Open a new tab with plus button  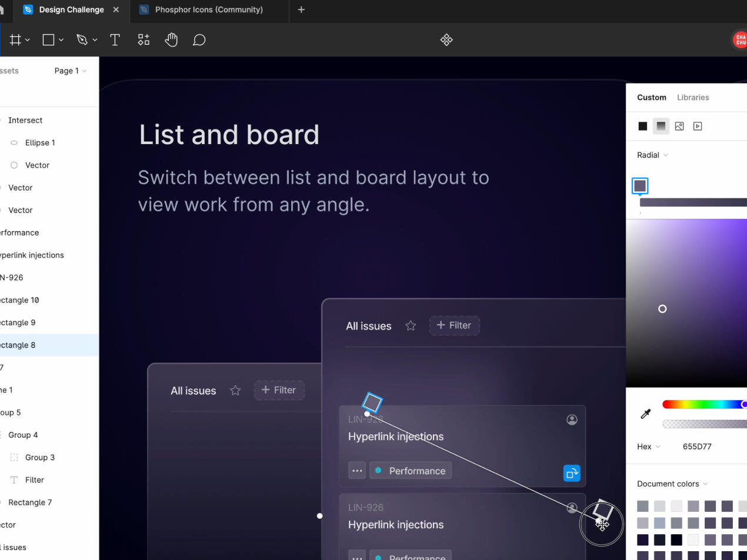(301, 10)
